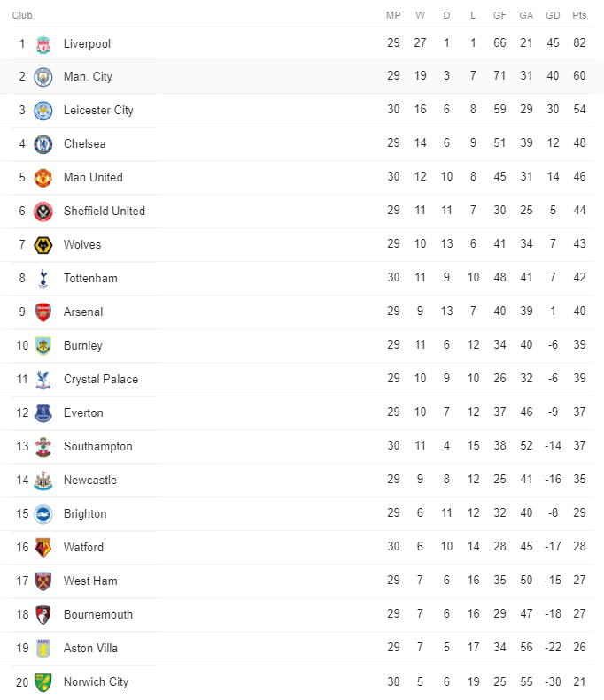The width and height of the screenshot is (604, 700).
Task: Select the Man. City badge icon
Action: tap(43, 77)
